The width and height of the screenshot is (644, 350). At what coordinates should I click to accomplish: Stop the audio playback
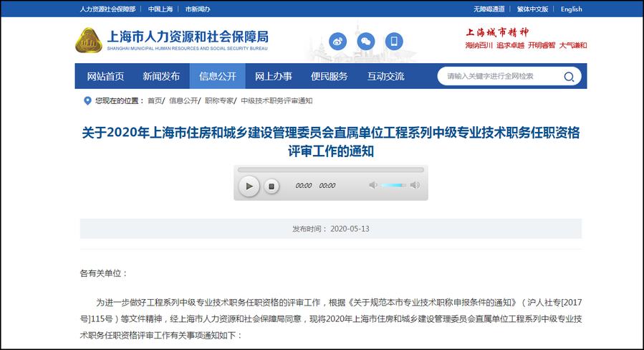pyautogui.click(x=271, y=186)
